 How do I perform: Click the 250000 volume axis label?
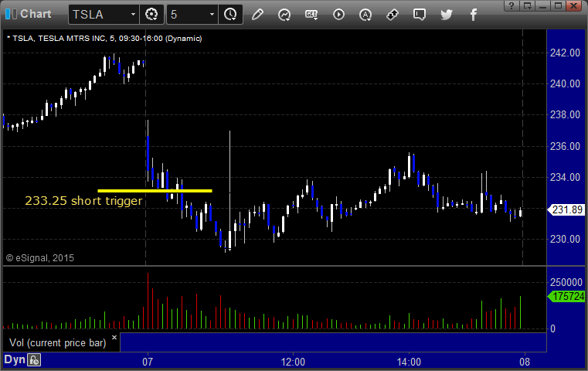tap(566, 282)
